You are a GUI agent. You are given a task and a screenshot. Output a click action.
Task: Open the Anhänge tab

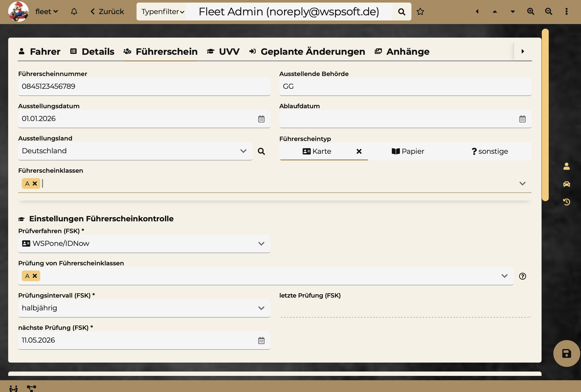(402, 52)
